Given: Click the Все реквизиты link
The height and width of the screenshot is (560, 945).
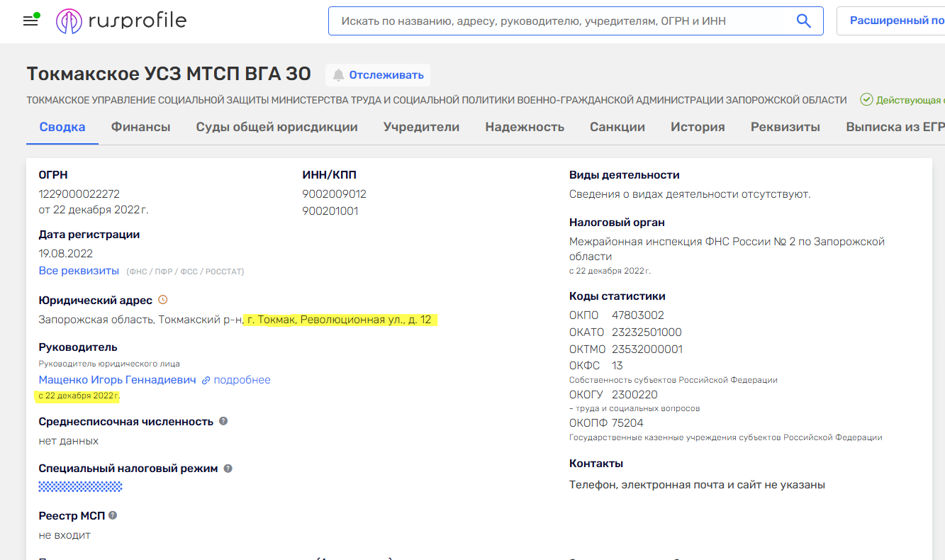Looking at the screenshot, I should point(79,271).
